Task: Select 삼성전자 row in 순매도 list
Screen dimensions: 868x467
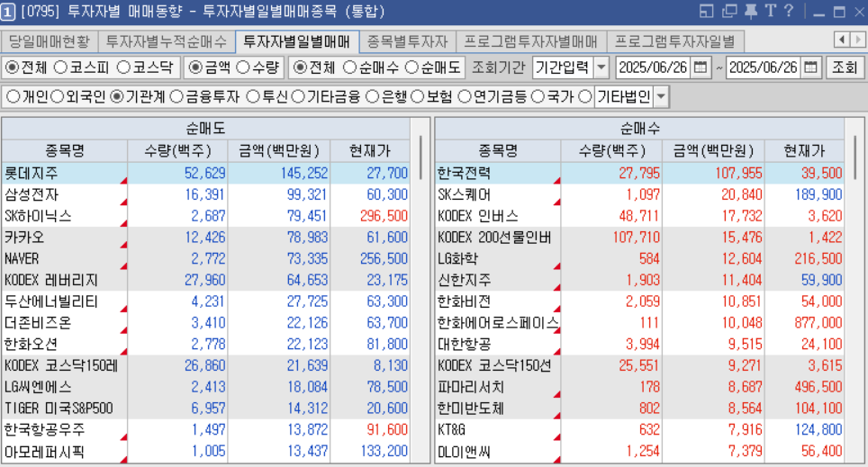Action: (206, 194)
